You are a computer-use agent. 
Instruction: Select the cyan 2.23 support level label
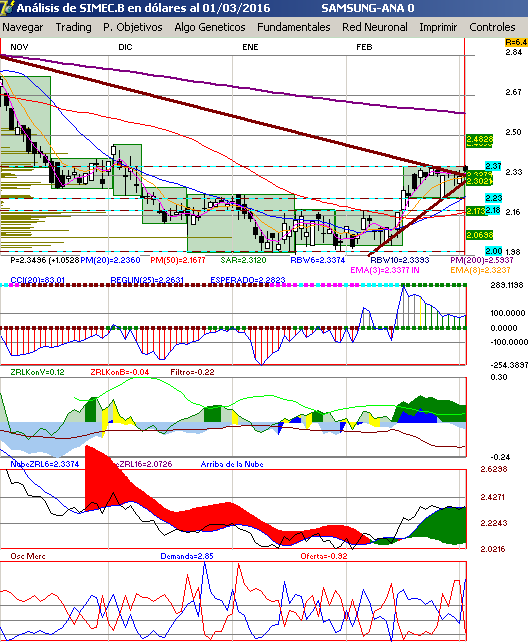coord(493,198)
